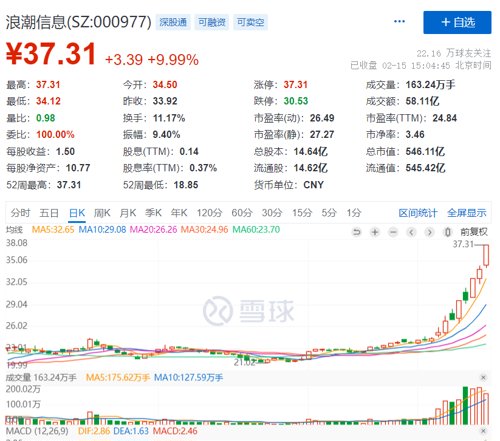Screen dimensions: 500x441
Task: Click the MACD (12,26,9) indicator label
Action: click(x=37, y=431)
